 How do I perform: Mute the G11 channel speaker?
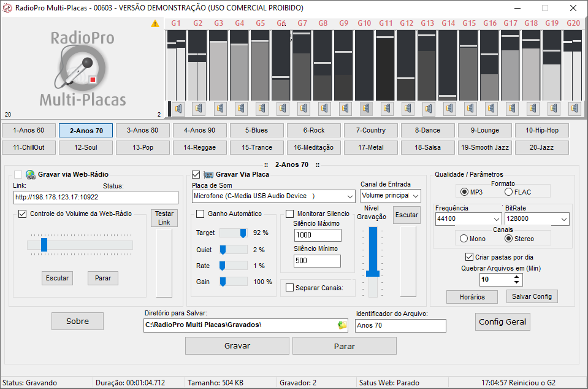(387, 109)
